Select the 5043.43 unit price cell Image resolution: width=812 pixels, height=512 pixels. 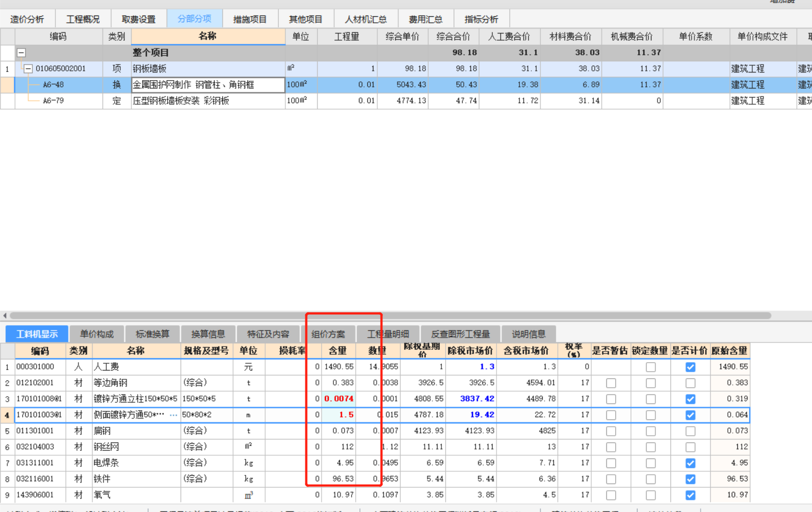402,85
